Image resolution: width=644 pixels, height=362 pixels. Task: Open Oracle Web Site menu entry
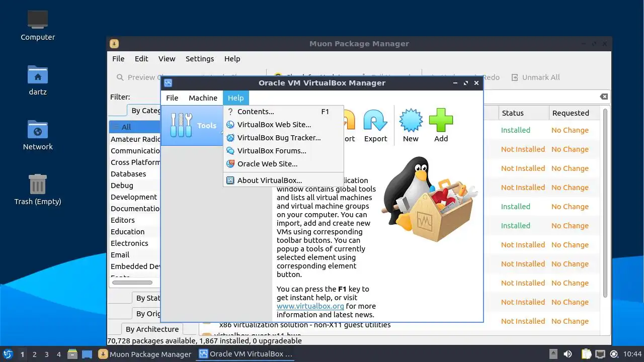click(x=283, y=164)
